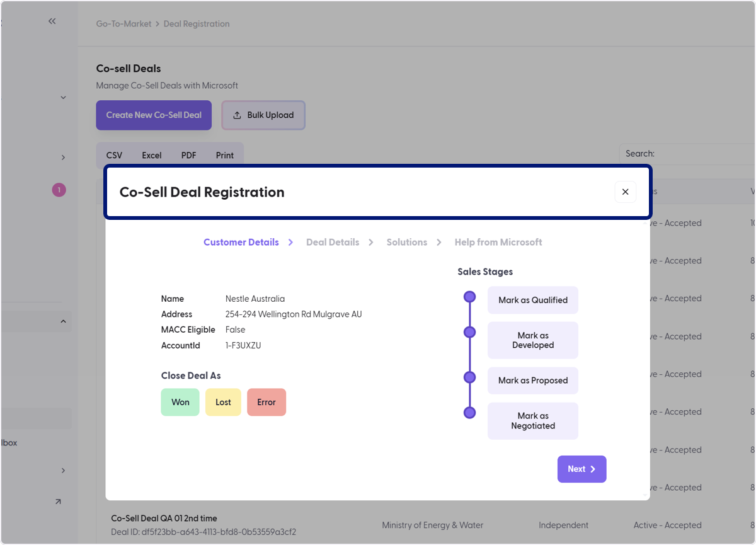Click the Independent cell in the table
This screenshot has height=545, width=756.
coord(564,525)
